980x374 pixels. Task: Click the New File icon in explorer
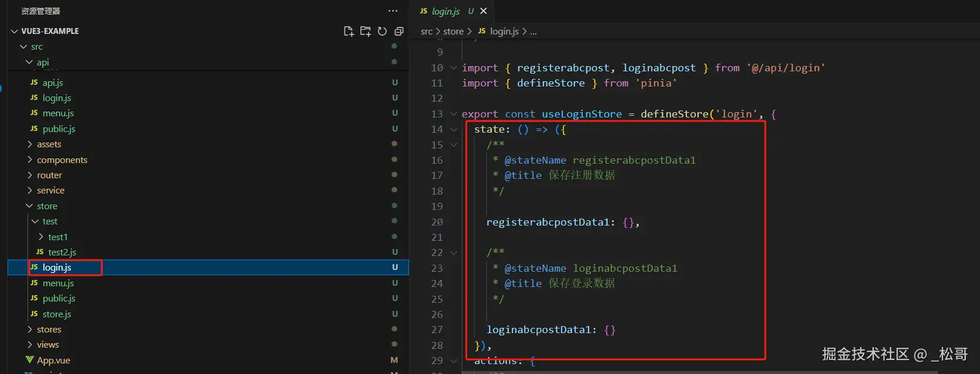(x=349, y=32)
